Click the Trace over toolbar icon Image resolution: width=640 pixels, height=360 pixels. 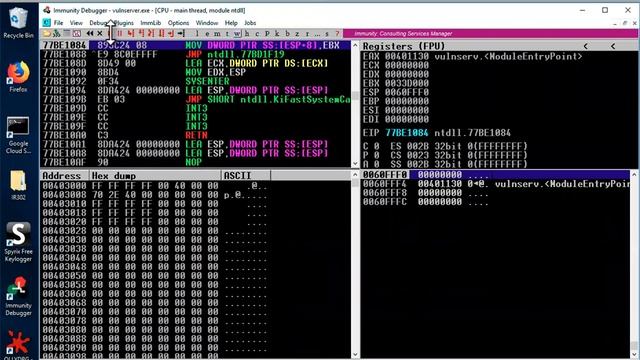click(161, 33)
